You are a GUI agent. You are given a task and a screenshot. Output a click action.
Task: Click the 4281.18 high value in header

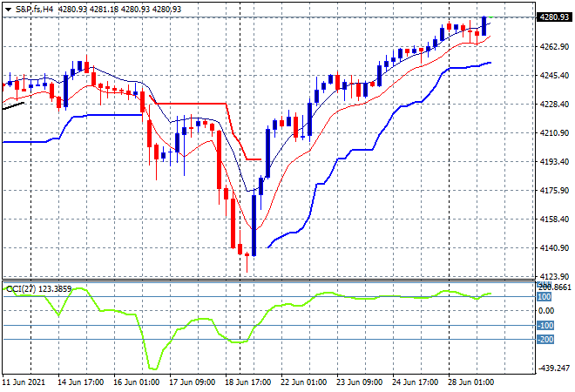coord(105,10)
